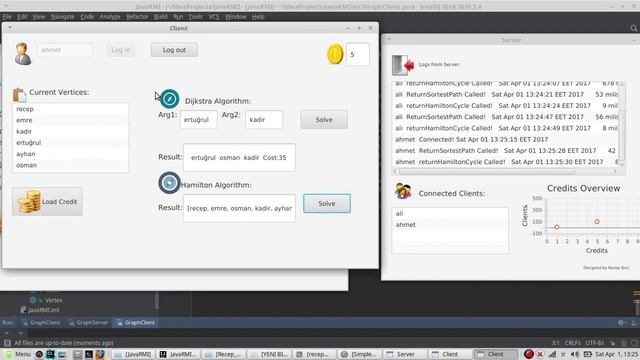This screenshot has height=360, width=640.
Task: Click the user avatar icon in the Client window
Action: [23, 53]
